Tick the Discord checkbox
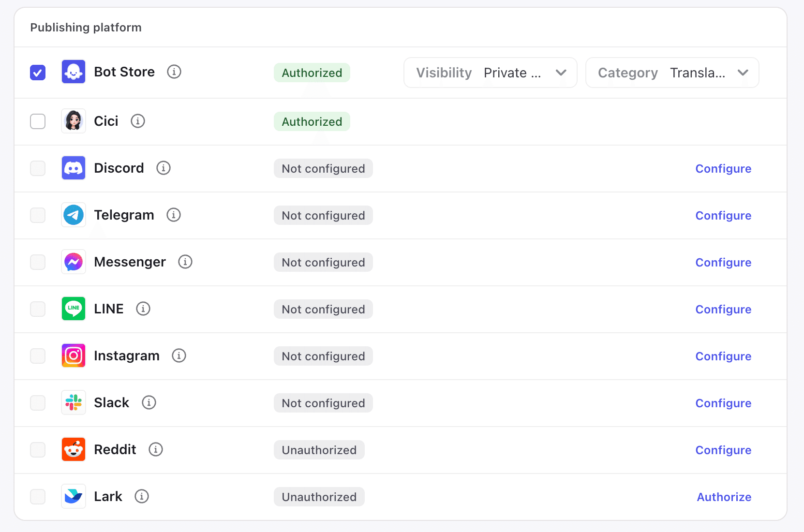Image resolution: width=804 pixels, height=532 pixels. click(x=38, y=168)
